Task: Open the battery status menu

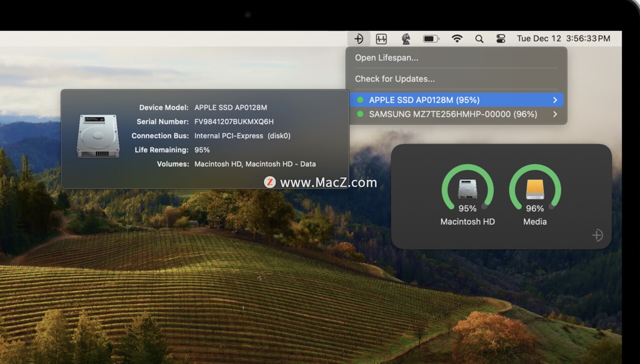Action: tap(431, 39)
